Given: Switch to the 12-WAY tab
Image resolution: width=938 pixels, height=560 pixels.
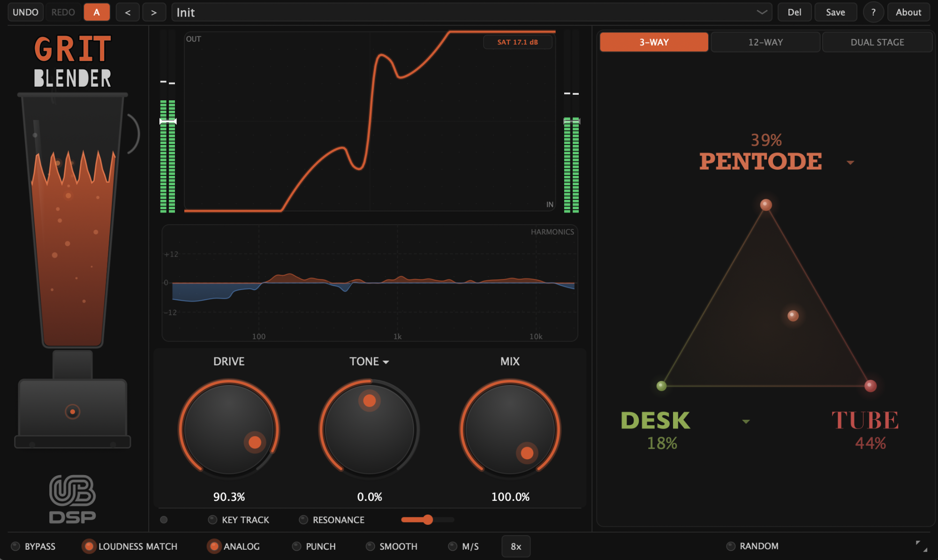Looking at the screenshot, I should 765,42.
